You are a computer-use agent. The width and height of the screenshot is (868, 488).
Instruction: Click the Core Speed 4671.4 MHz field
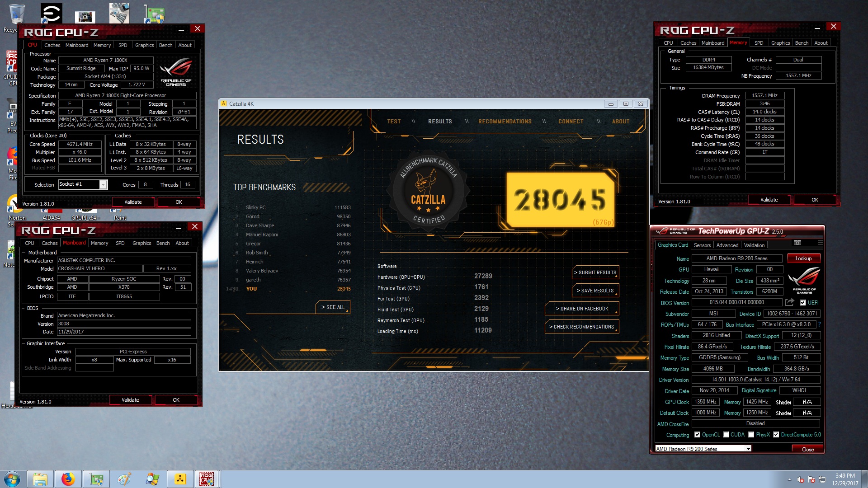pos(80,144)
